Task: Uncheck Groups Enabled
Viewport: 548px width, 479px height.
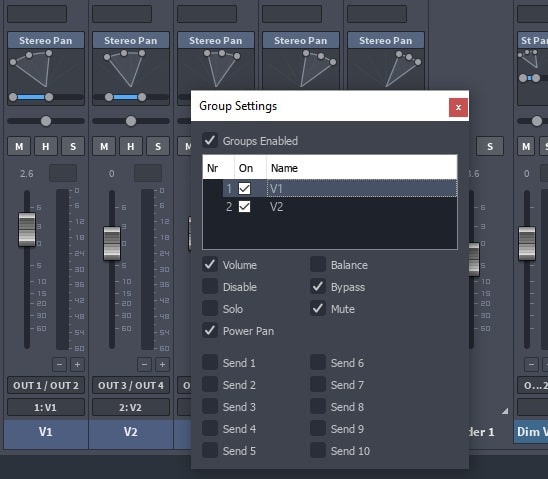Action: coord(210,140)
